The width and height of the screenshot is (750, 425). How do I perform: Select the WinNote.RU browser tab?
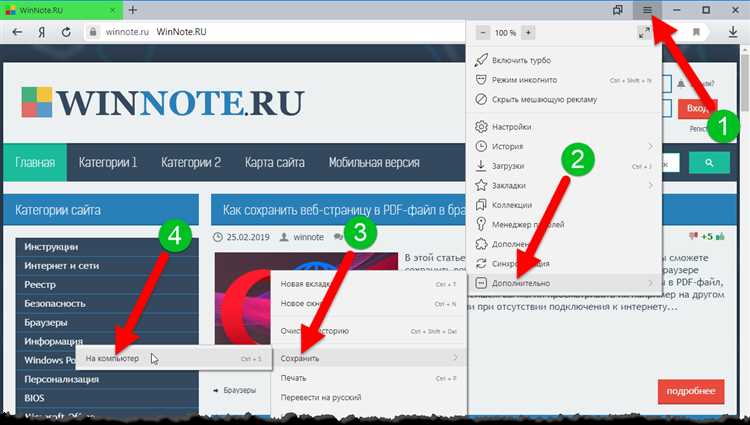[x=61, y=10]
